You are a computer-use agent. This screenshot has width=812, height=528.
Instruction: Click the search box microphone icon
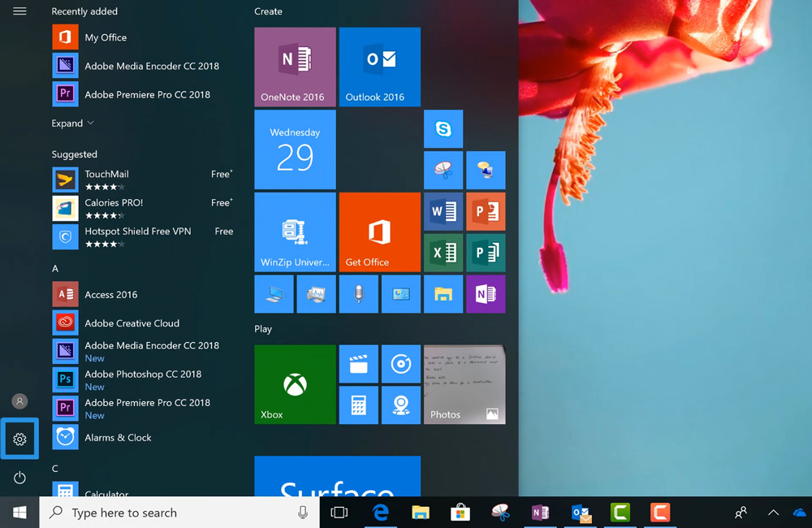pos(303,513)
